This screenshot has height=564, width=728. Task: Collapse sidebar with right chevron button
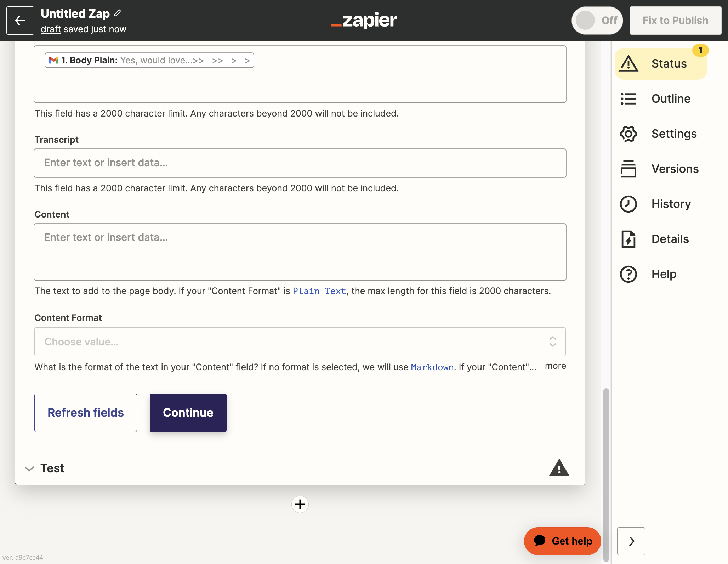point(631,541)
